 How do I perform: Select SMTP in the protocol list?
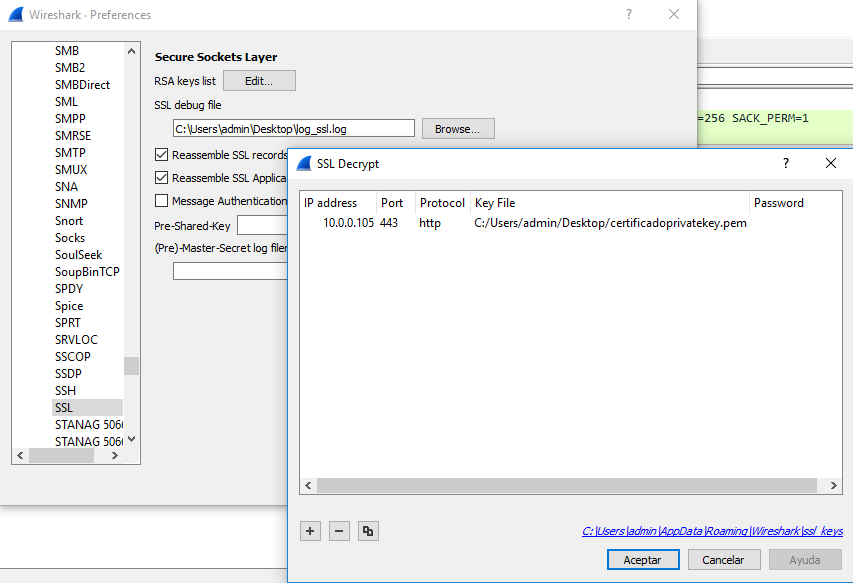tap(70, 153)
